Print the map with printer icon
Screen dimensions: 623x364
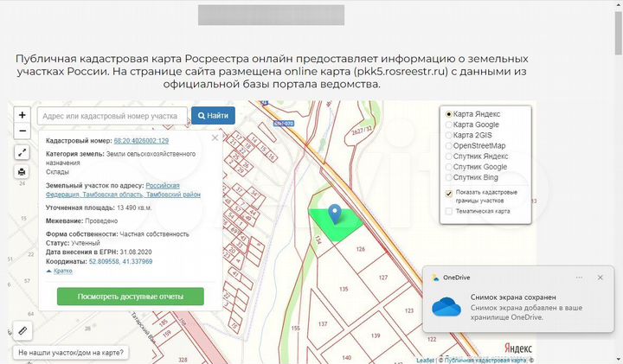[x=22, y=171]
